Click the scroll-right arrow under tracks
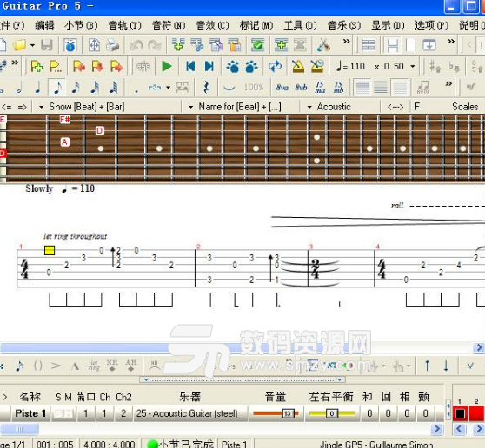 click(437, 429)
